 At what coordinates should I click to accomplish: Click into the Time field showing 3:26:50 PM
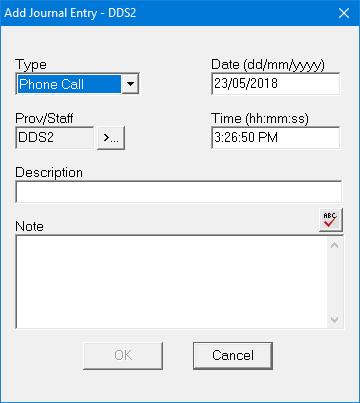pos(276,138)
